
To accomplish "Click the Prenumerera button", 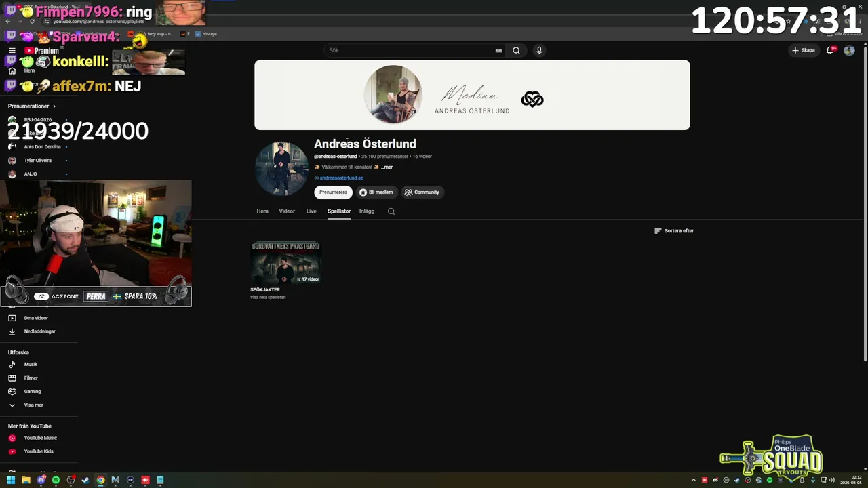I will point(333,192).
